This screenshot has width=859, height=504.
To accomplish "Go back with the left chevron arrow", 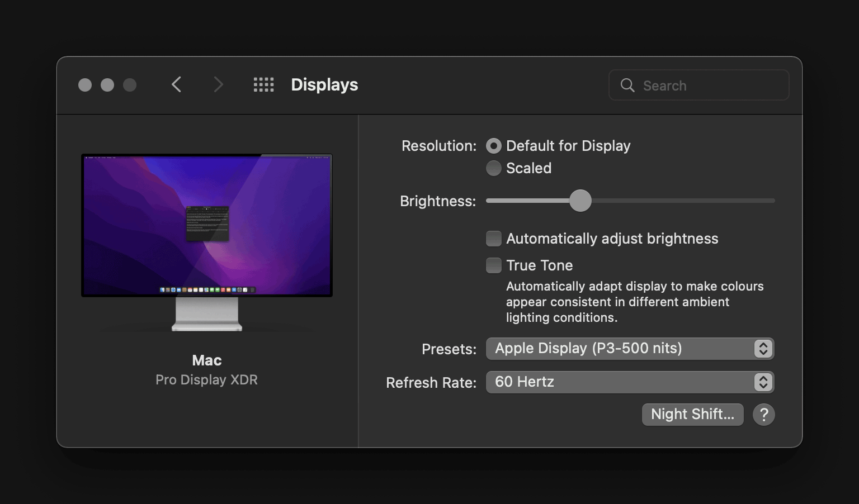I will pyautogui.click(x=176, y=84).
